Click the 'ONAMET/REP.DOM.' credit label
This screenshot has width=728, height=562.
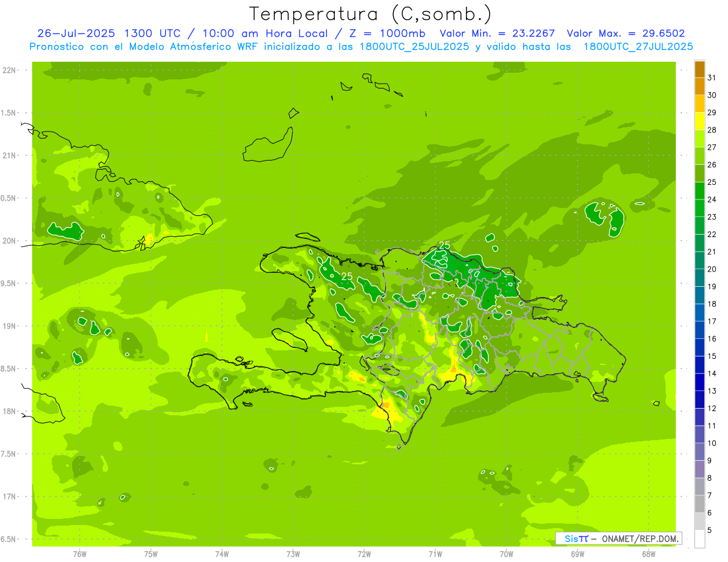point(639,538)
